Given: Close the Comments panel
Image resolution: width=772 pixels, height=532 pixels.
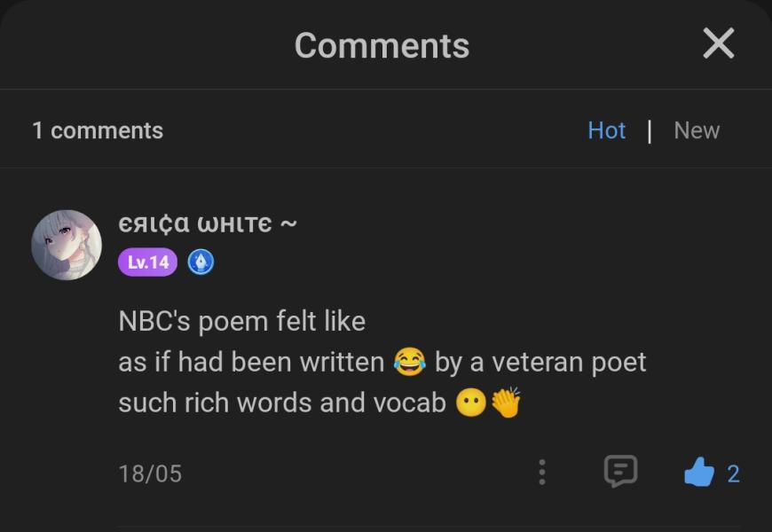Looking at the screenshot, I should (x=718, y=43).
